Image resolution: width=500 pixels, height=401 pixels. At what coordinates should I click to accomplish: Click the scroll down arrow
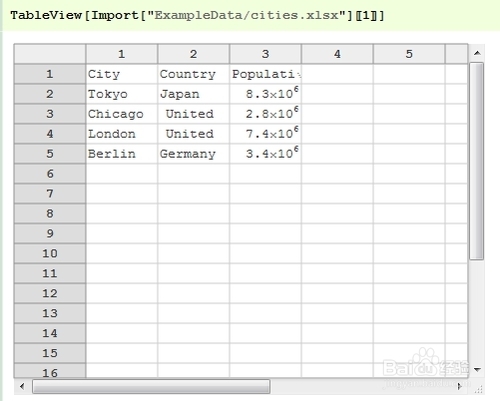coord(477,369)
